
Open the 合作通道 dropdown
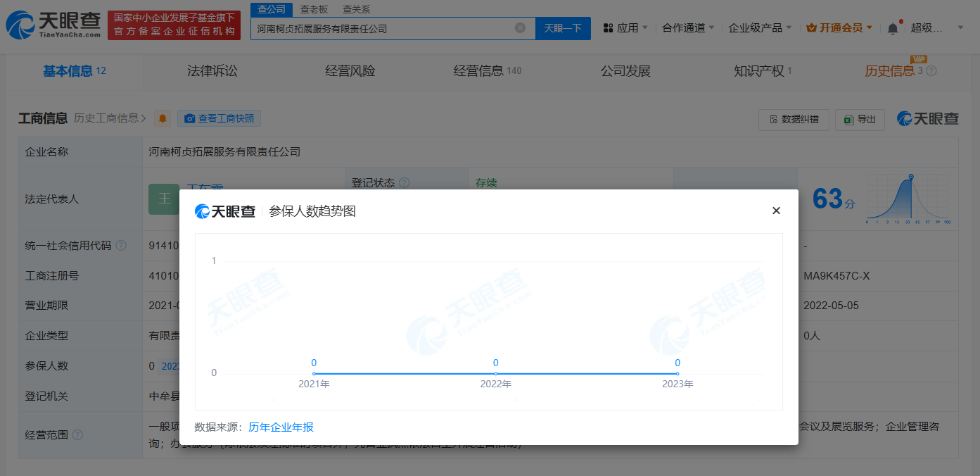pos(688,28)
